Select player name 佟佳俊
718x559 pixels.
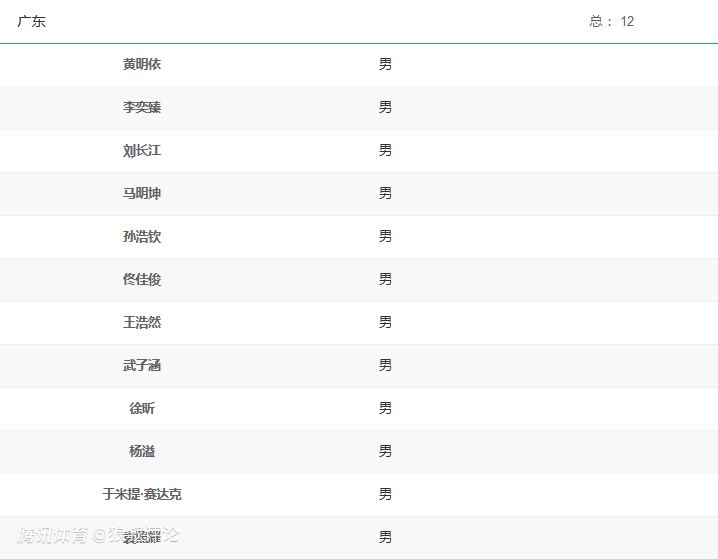click(x=142, y=279)
